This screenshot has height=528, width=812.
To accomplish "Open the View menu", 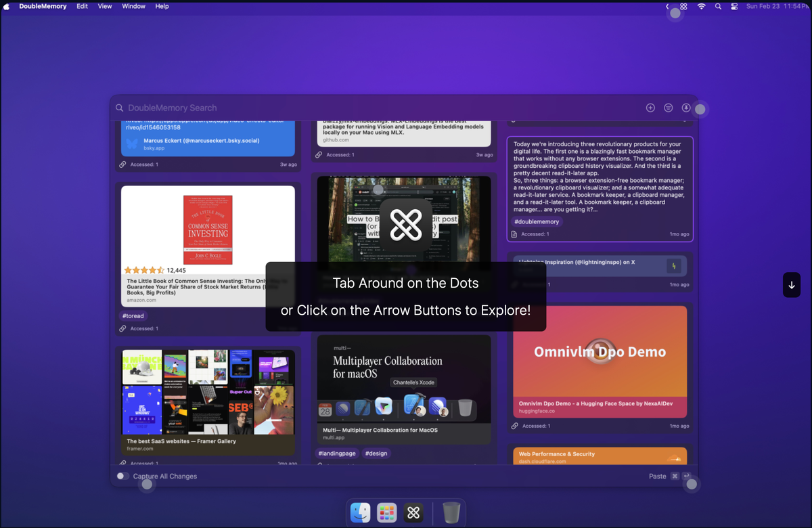I will tap(105, 6).
